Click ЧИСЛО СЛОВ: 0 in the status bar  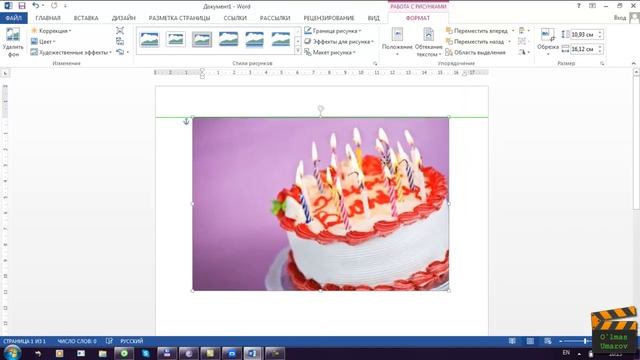(x=77, y=341)
